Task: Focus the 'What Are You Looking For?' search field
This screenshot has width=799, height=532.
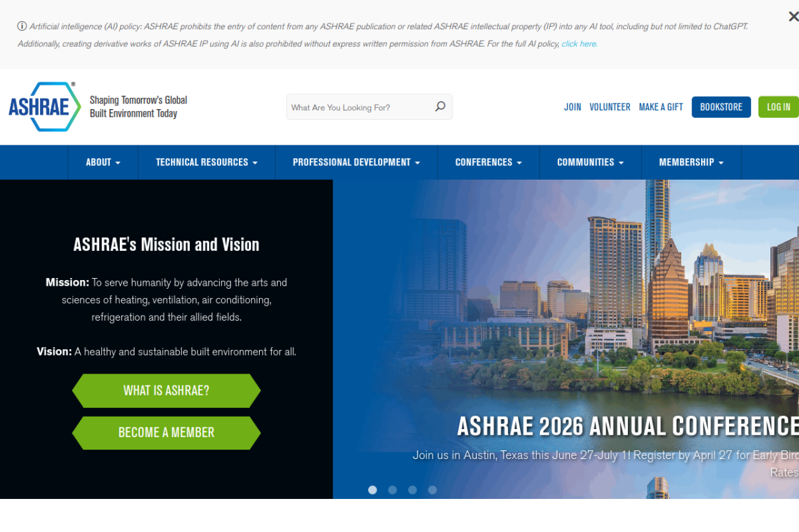Action: point(370,107)
